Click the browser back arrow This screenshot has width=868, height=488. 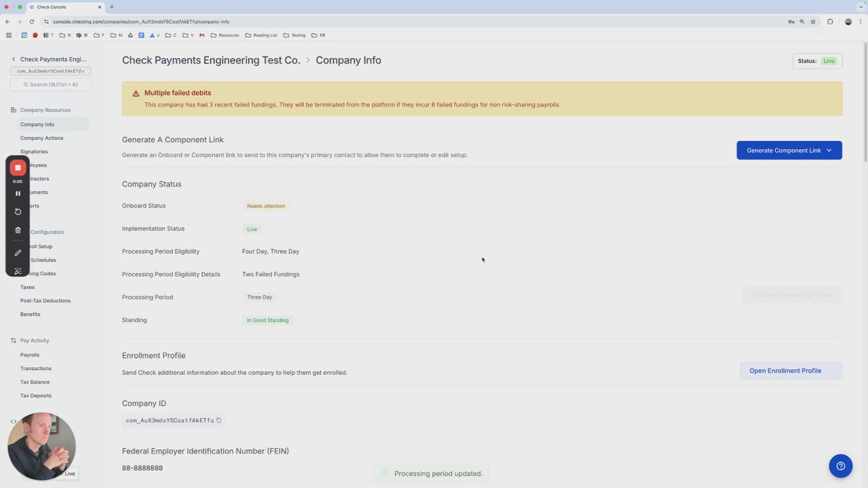tap(7, 22)
